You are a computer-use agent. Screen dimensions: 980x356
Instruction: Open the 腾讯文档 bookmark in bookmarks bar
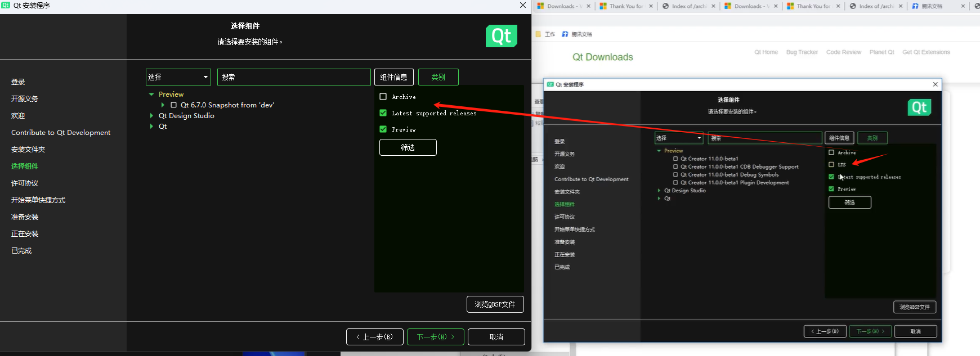point(577,34)
